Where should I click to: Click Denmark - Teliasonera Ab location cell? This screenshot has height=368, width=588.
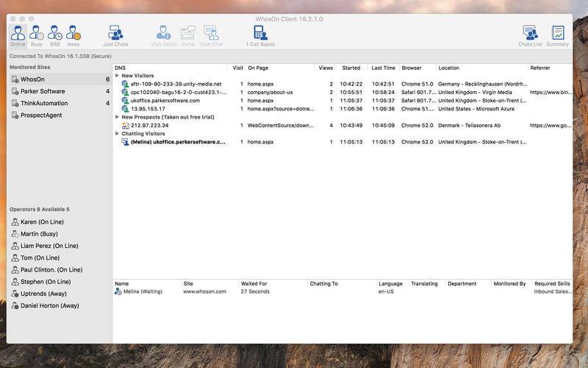[469, 125]
